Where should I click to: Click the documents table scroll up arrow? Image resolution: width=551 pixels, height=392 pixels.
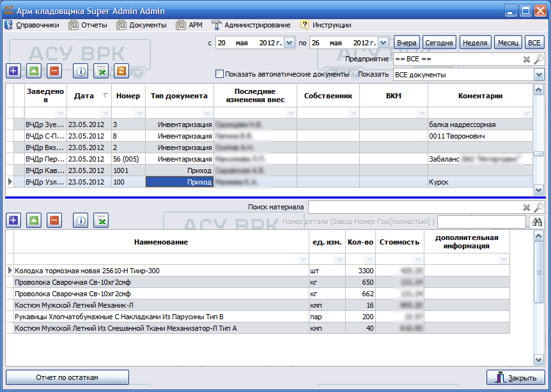539,90
